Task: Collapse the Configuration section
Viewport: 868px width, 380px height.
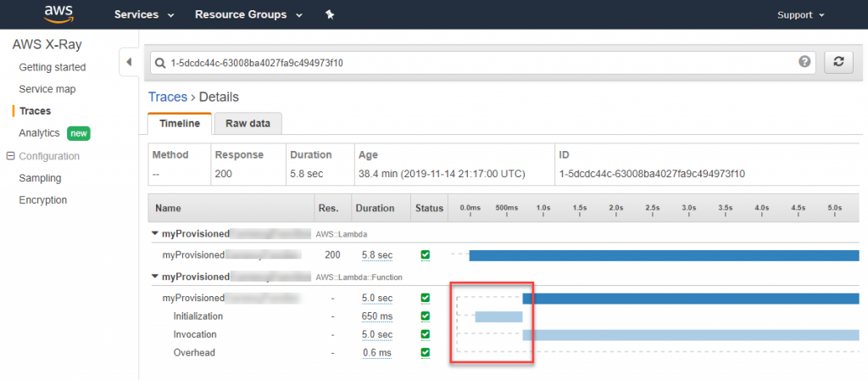Action: click(10, 156)
